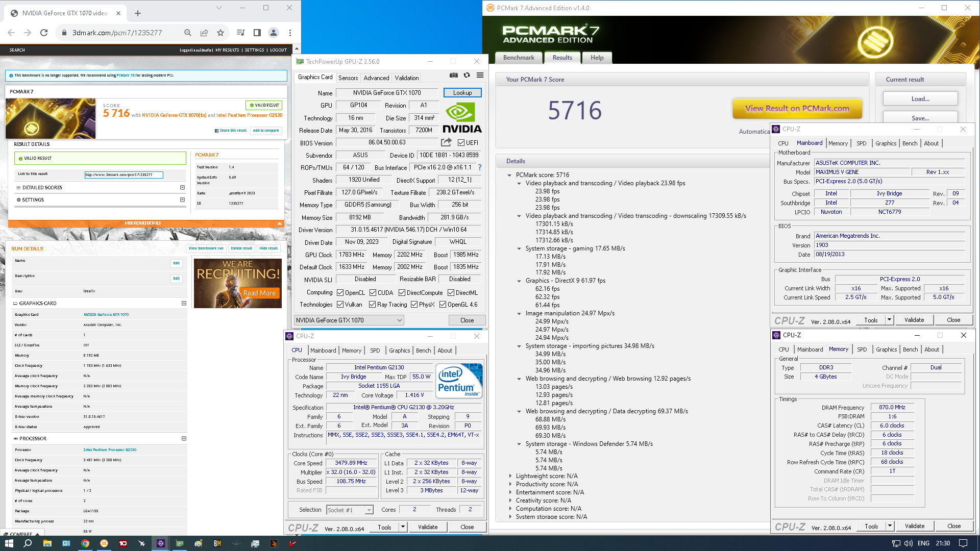Screen dimensions: 980x551
Task: Open the BM app on the taskbar
Action: click(x=217, y=543)
